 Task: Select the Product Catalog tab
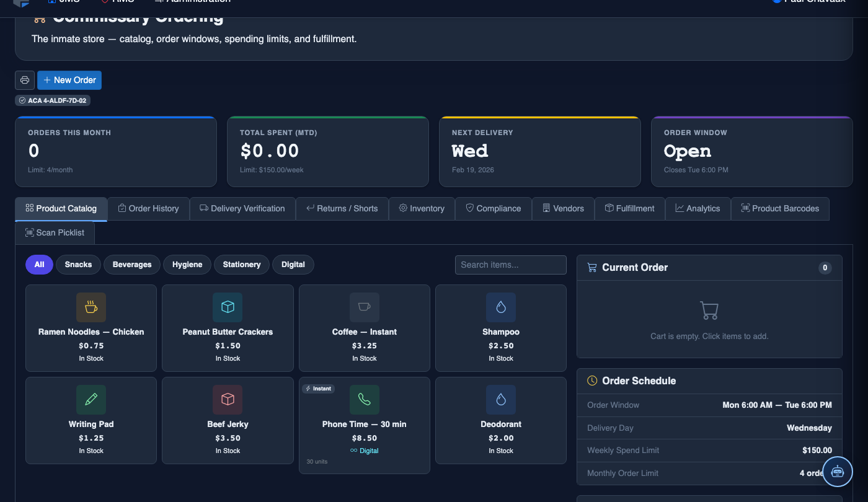[x=61, y=208]
